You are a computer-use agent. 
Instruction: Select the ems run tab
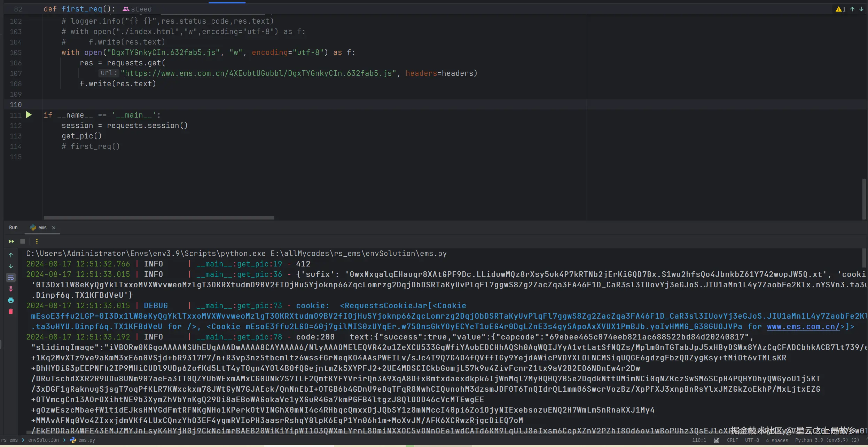point(42,228)
